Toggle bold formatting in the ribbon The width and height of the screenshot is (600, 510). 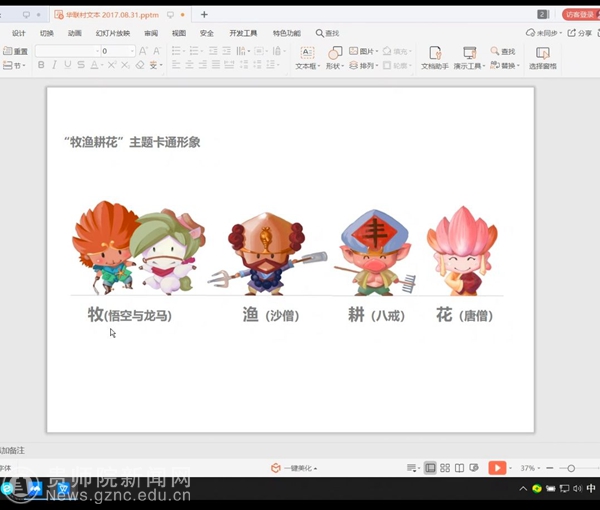41,65
